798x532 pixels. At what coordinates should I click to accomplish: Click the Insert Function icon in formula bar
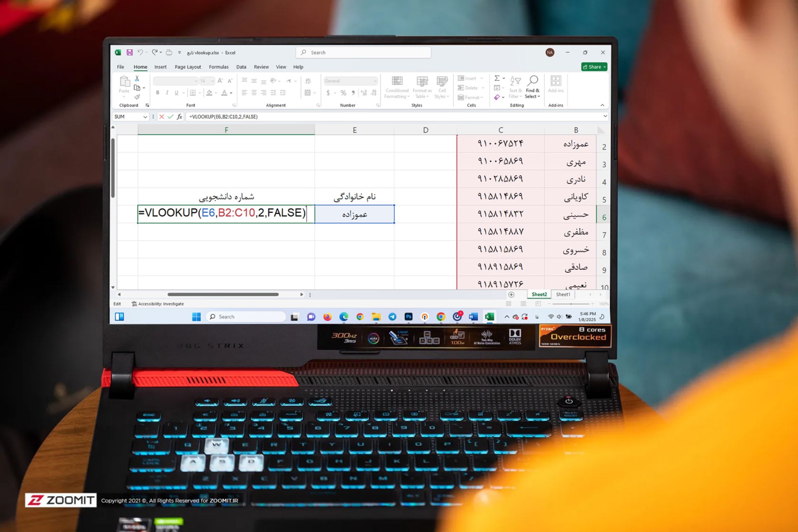point(181,117)
